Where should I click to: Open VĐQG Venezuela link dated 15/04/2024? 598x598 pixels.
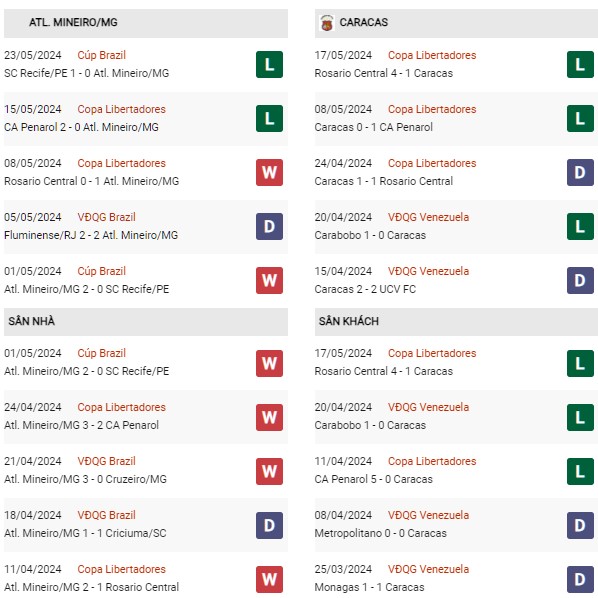coord(428,271)
